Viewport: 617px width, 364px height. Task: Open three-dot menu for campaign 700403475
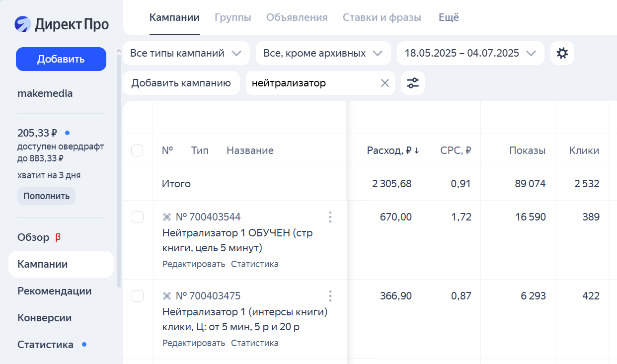(330, 296)
